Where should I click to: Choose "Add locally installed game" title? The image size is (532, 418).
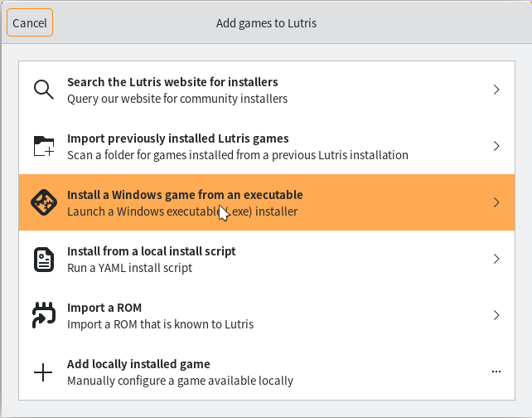138,364
